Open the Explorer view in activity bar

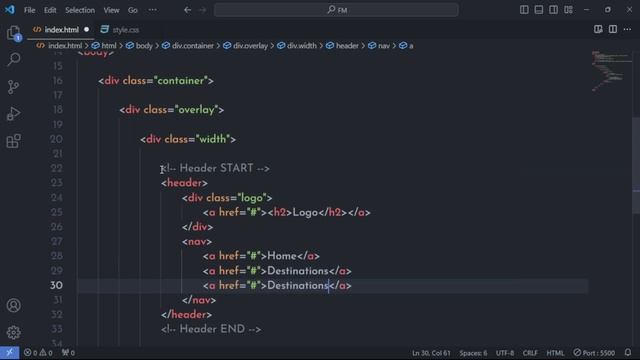(13, 33)
